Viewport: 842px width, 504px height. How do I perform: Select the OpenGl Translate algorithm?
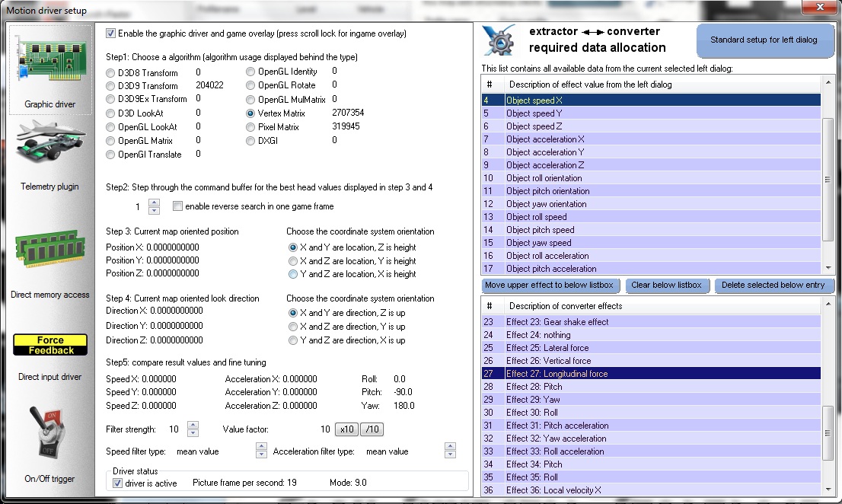coord(110,155)
